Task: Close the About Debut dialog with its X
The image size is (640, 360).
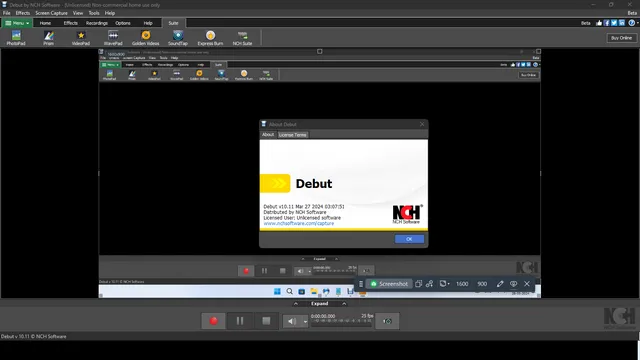Action: [x=422, y=124]
